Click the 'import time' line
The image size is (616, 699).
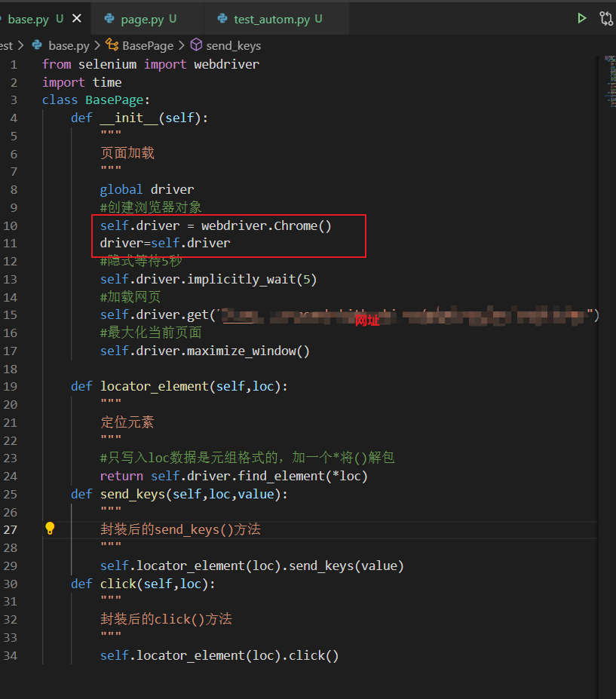point(81,82)
